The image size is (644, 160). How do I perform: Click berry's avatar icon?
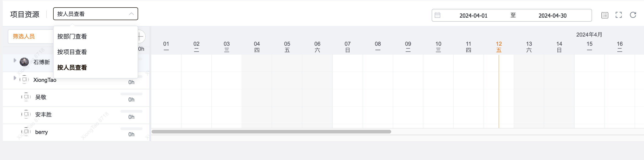(x=26, y=132)
